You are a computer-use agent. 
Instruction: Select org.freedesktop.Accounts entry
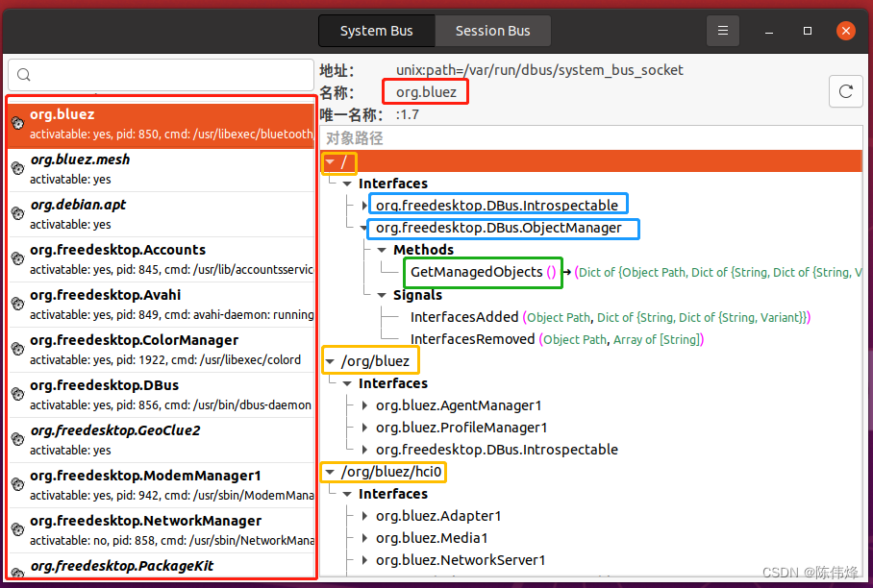pyautogui.click(x=162, y=259)
